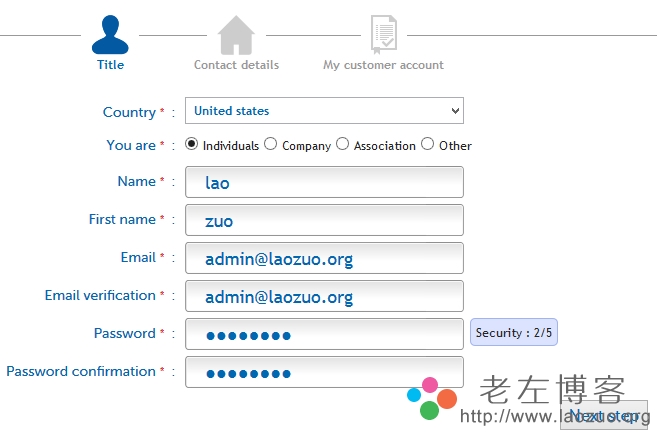
Task: Click the Country dropdown arrow
Action: tap(455, 111)
